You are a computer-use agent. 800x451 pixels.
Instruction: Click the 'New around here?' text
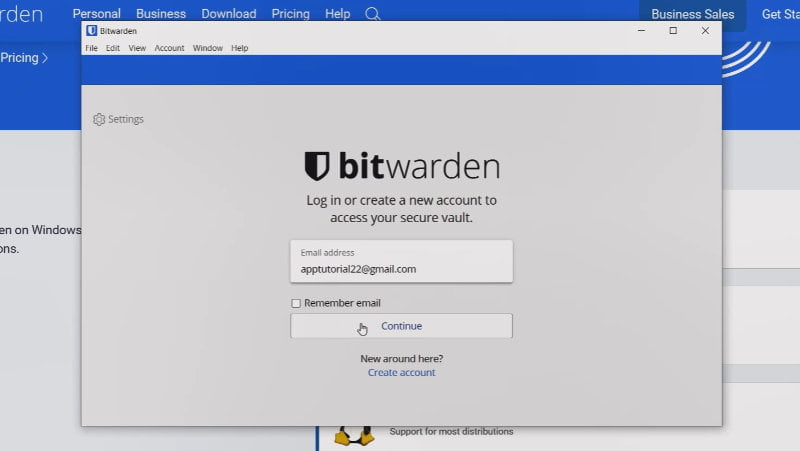pyautogui.click(x=402, y=359)
